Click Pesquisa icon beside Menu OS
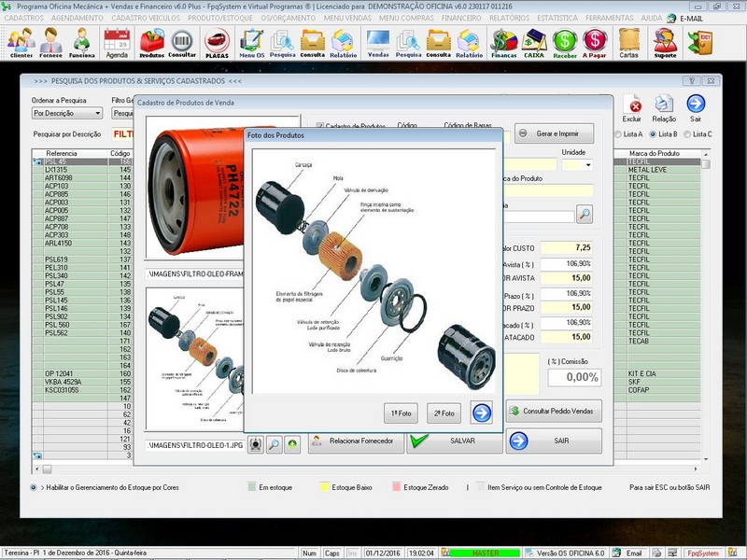Viewport: 747px width, 560px height. coord(283,42)
